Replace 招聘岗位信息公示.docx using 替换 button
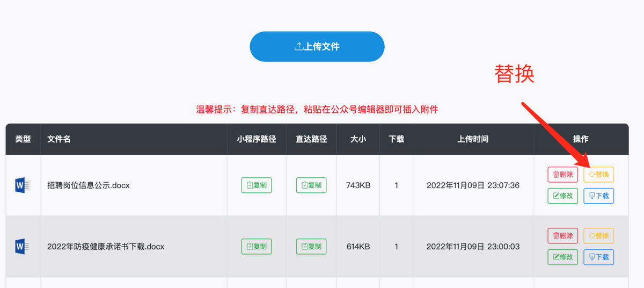 [x=599, y=175]
